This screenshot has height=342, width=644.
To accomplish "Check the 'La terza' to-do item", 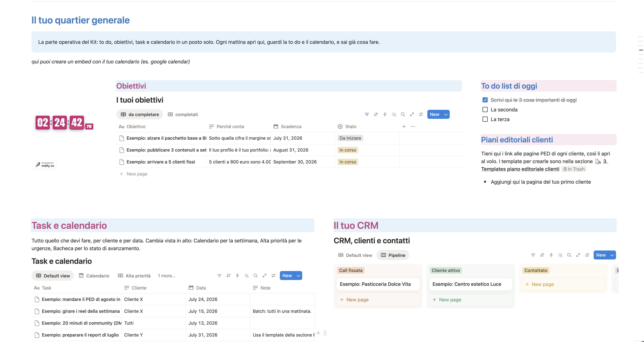I will pos(485,119).
